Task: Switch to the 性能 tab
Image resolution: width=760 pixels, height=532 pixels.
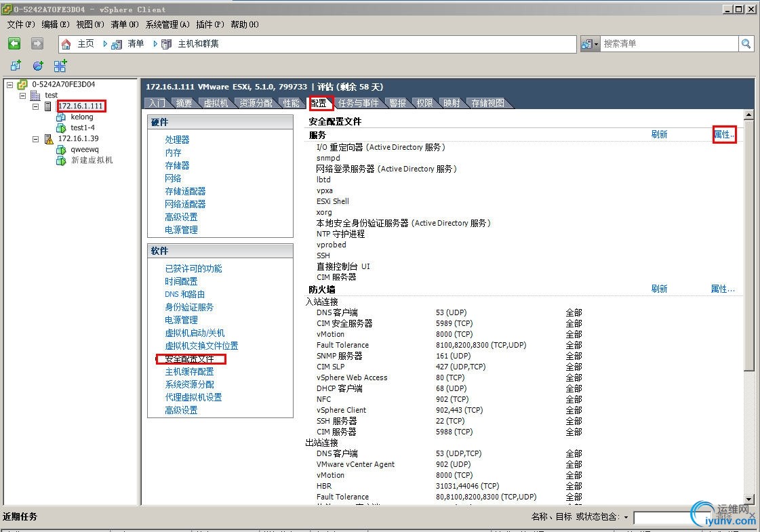Action: tap(292, 103)
